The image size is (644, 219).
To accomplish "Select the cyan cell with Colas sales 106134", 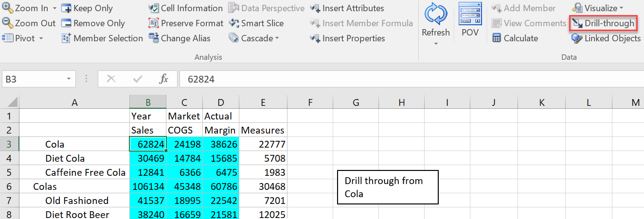I will [x=148, y=186].
